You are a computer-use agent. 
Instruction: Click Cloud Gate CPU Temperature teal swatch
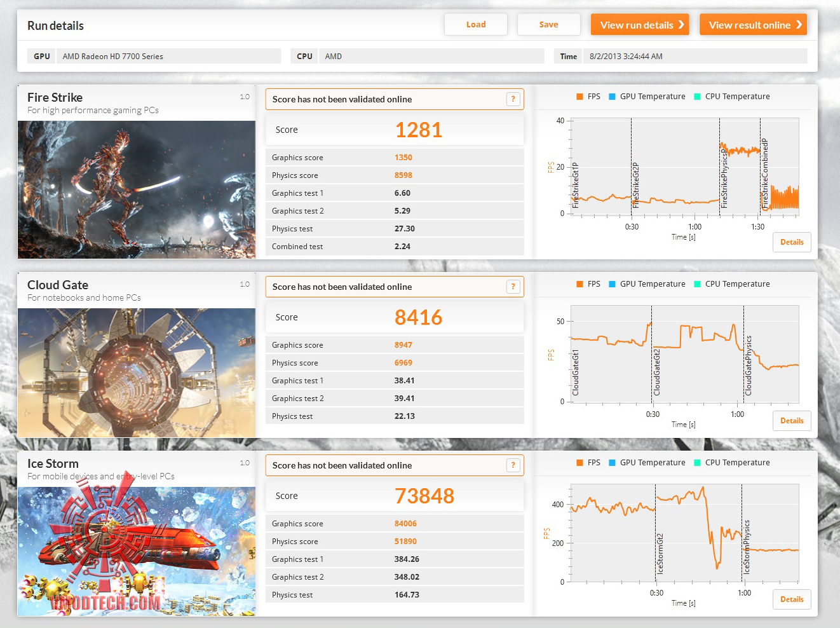(697, 284)
